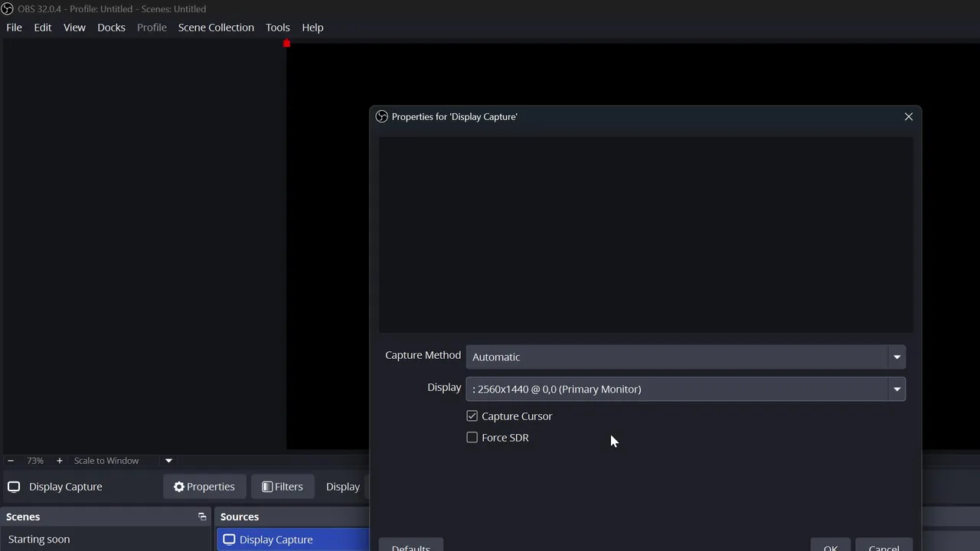This screenshot has width=980, height=551.
Task: Expand the Display monitor dropdown
Action: [685, 389]
